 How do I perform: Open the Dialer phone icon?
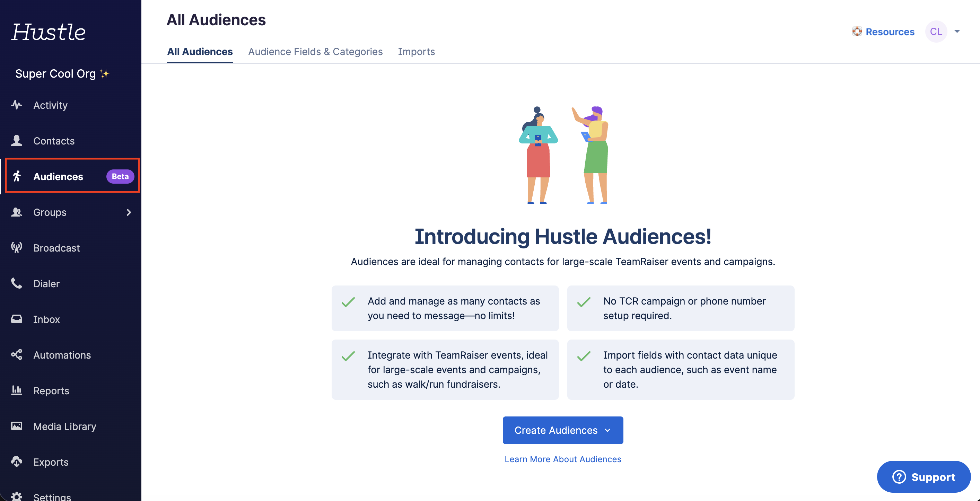pos(16,283)
